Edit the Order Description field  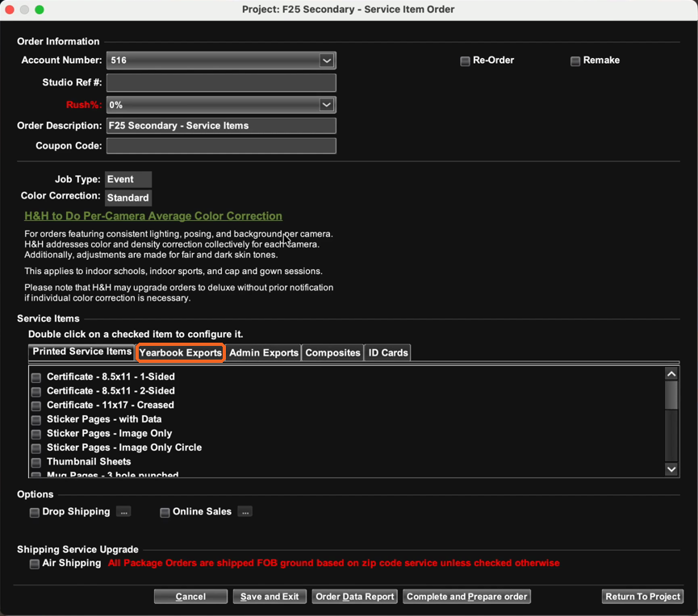tap(221, 126)
